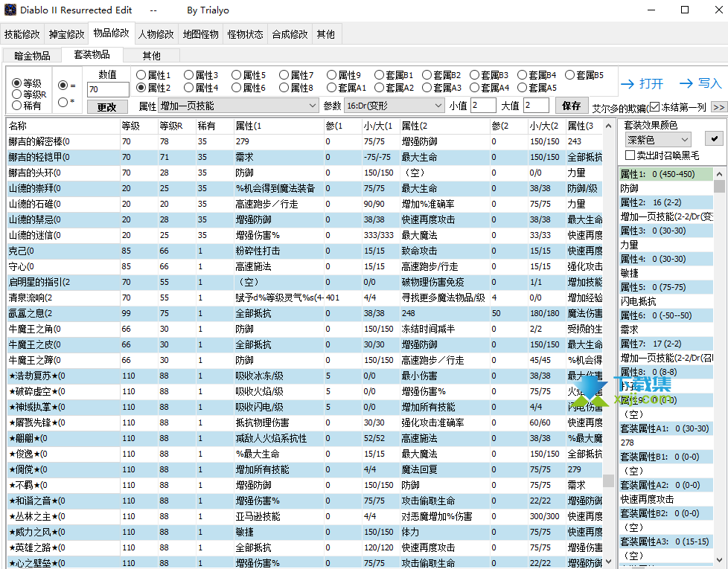Screen dimensions: 728x569
Task: Click the 写入 arrow to write data
Action: coord(700,83)
